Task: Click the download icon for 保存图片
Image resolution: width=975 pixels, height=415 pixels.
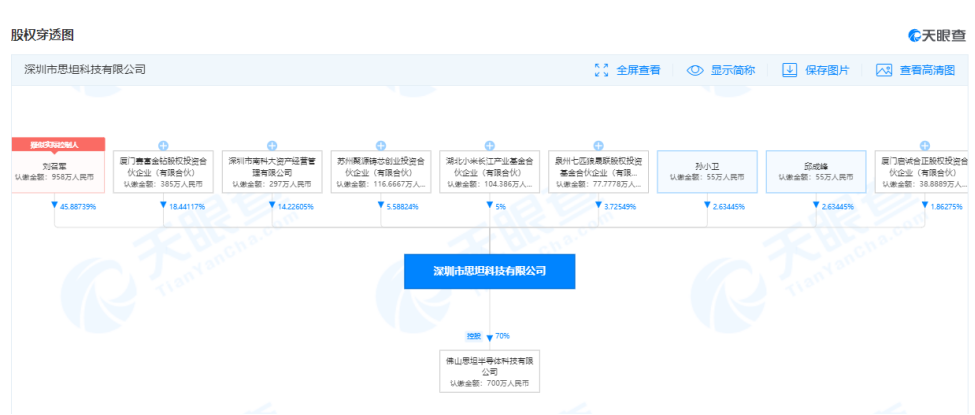Action: (789, 70)
